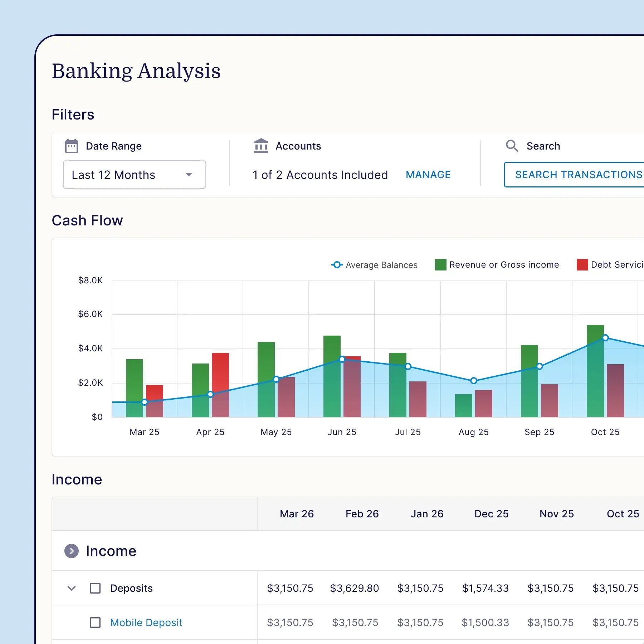The height and width of the screenshot is (644, 644).
Task: Collapse the Deposits row using its chevron
Action: pos(71,588)
